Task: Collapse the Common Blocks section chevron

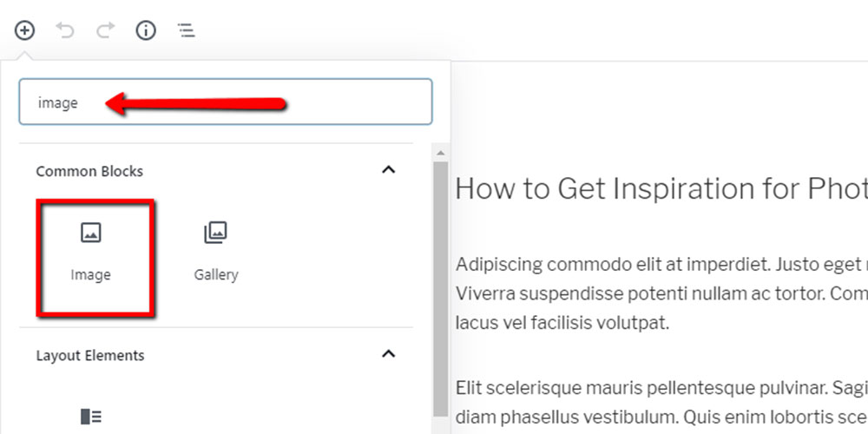Action: (x=389, y=170)
